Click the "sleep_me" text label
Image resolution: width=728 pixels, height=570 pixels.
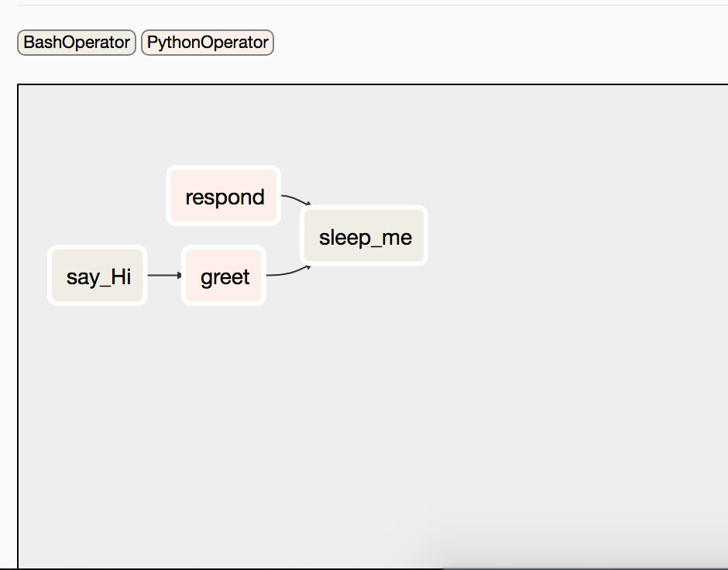tap(366, 238)
